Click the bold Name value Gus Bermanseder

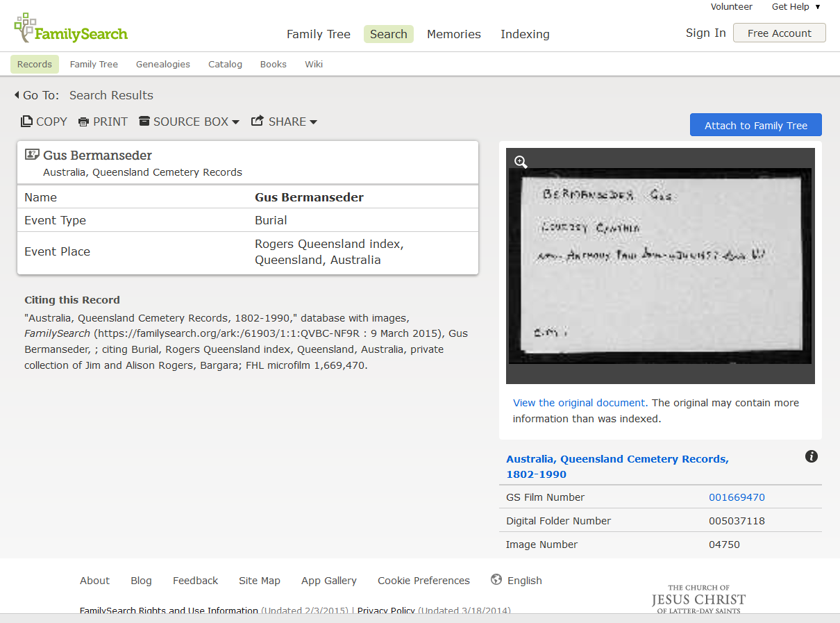click(309, 197)
